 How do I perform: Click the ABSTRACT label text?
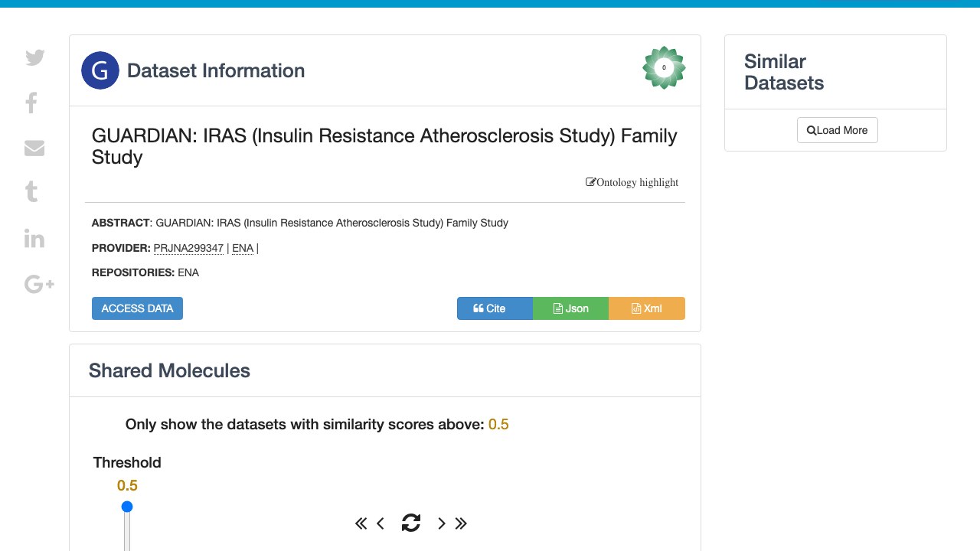[x=121, y=223]
